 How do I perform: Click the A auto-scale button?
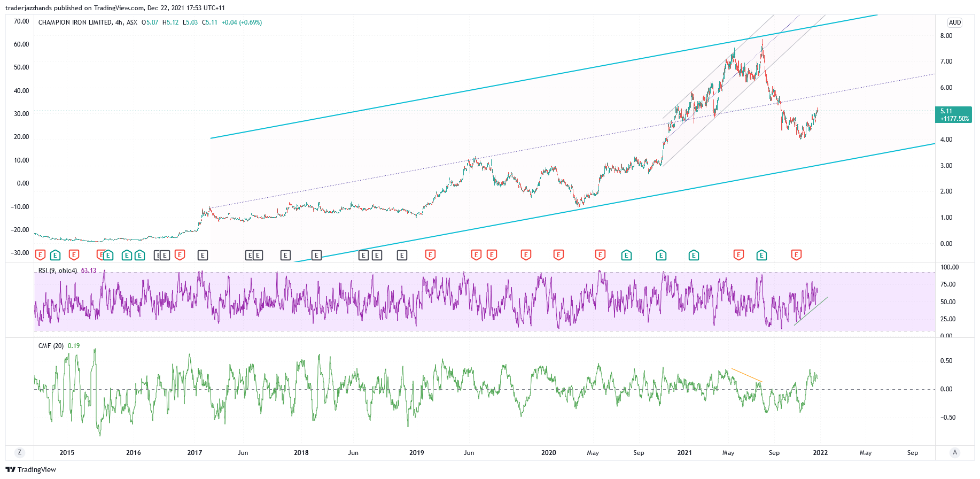tap(955, 452)
